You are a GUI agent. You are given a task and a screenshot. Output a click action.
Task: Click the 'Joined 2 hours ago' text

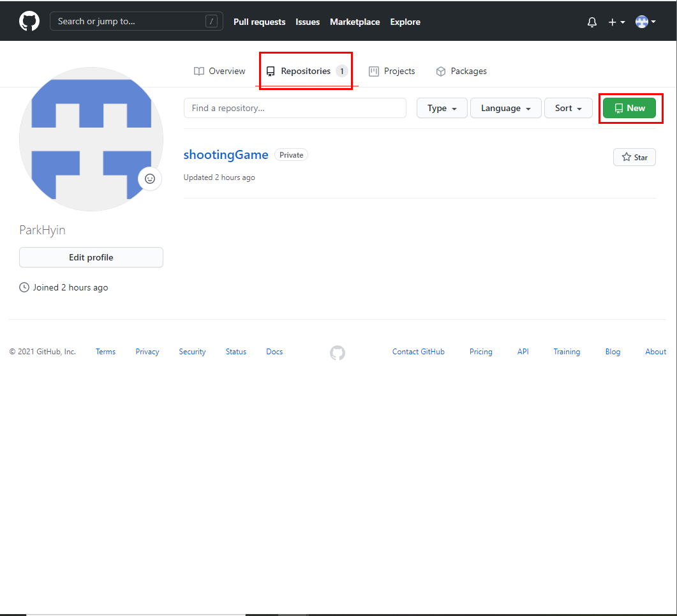[70, 288]
